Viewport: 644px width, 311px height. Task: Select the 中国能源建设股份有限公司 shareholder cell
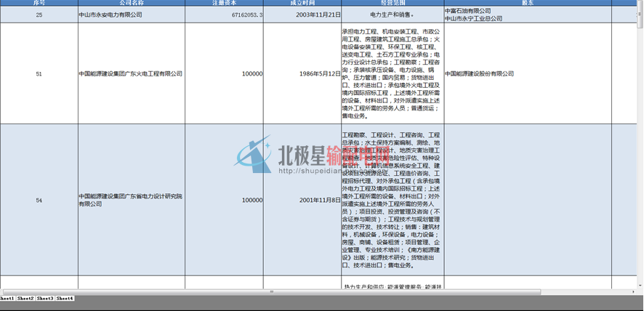click(528, 73)
